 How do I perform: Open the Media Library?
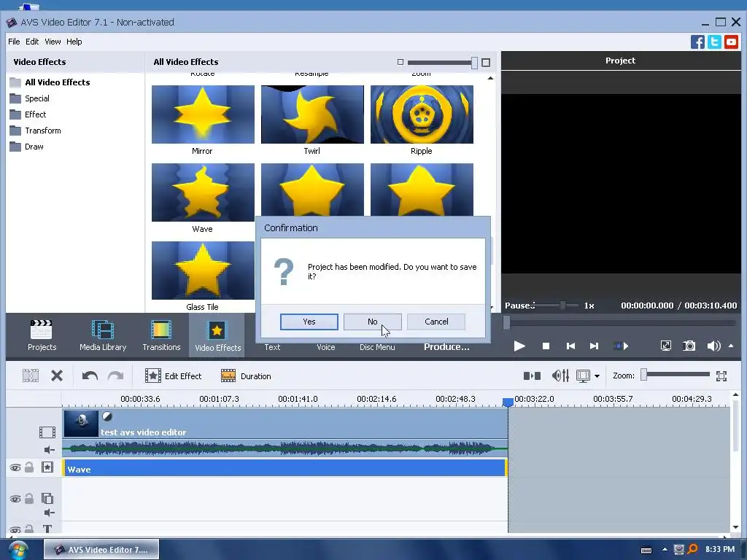tap(102, 335)
